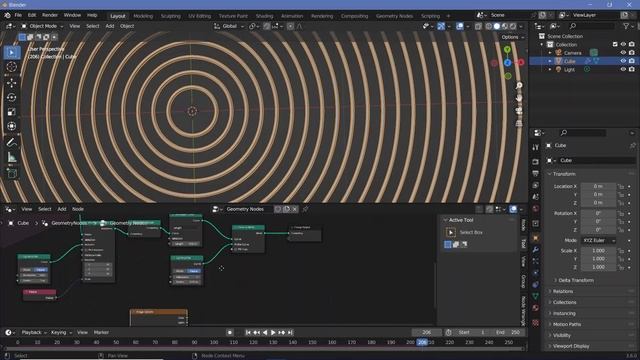Viewport: 640px width, 360px height.
Task: Select the Annotate tool
Action: click(x=12, y=142)
